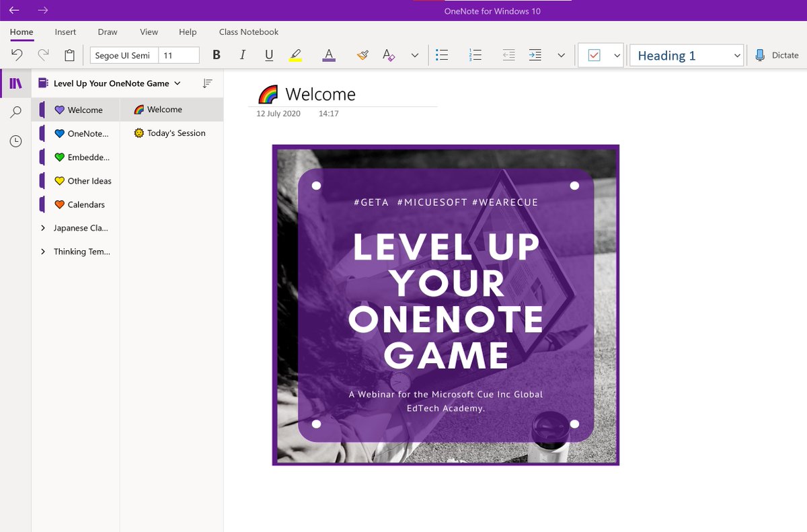The width and height of the screenshot is (807, 532).
Task: Open the Help tab
Action: click(188, 32)
